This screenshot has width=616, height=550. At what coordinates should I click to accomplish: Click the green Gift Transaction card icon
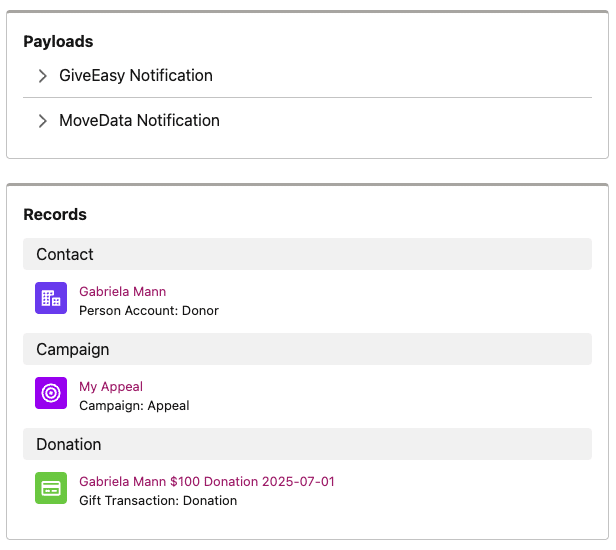coord(51,488)
